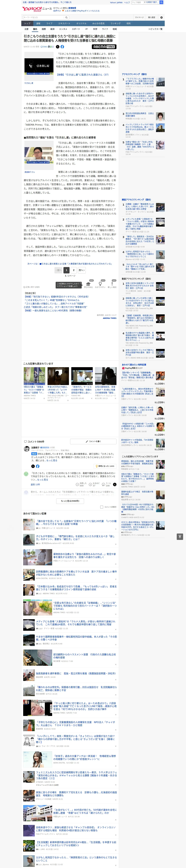186x868 pixels.
Task: Select the 速報 navigation tab
Action: point(38,24)
